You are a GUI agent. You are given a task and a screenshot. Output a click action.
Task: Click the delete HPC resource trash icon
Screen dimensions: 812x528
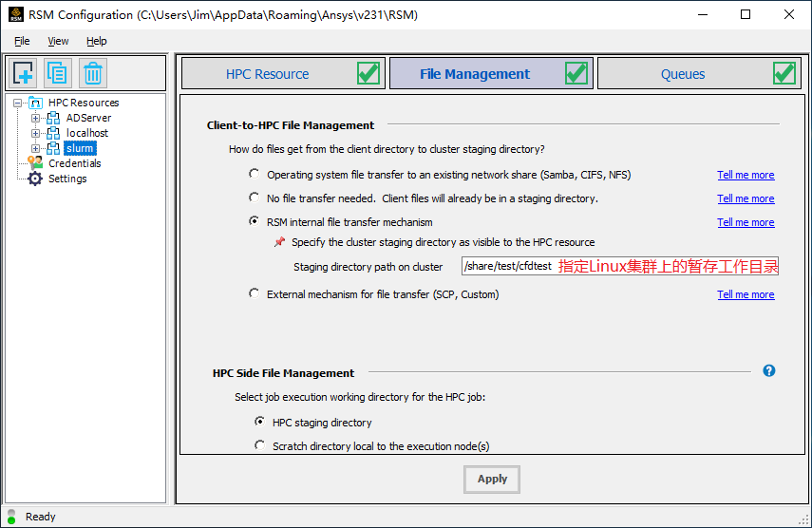pyautogui.click(x=92, y=73)
